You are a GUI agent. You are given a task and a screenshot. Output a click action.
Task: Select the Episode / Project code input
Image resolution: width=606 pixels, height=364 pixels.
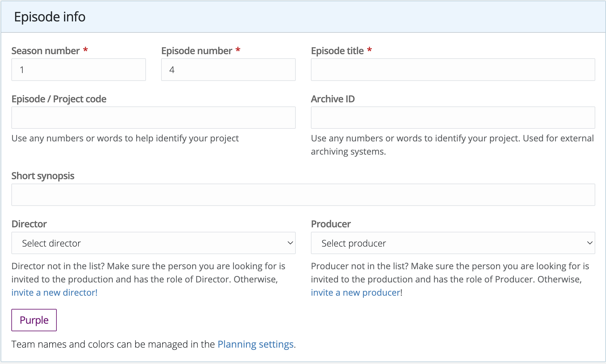tap(153, 118)
